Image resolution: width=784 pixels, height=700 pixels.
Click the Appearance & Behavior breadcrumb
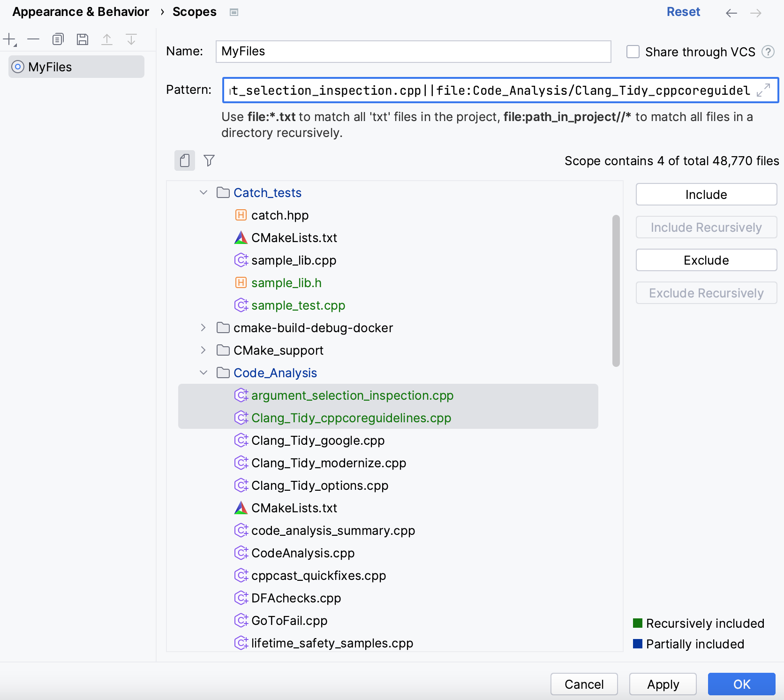[81, 12]
